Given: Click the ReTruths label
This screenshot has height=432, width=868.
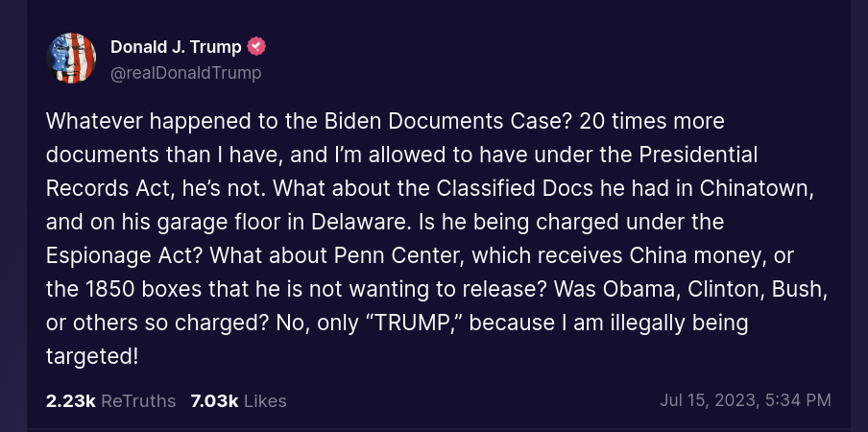Looking at the screenshot, I should coord(138,401).
